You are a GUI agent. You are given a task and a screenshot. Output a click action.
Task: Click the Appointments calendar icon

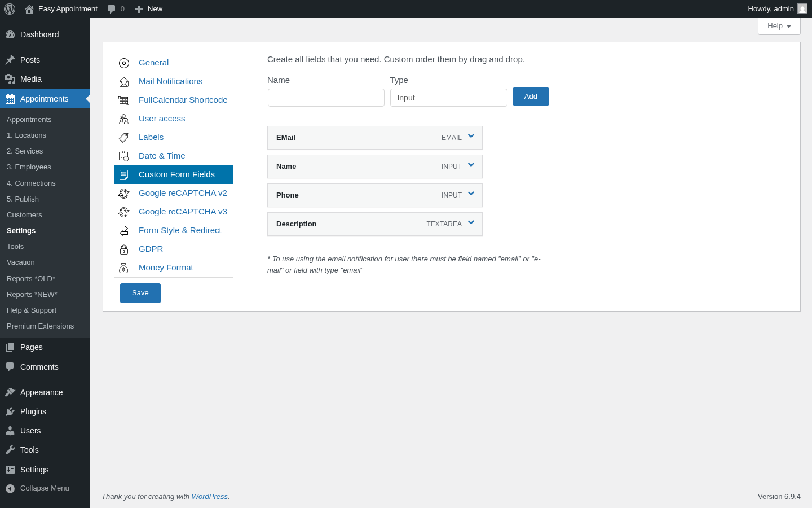click(x=10, y=99)
